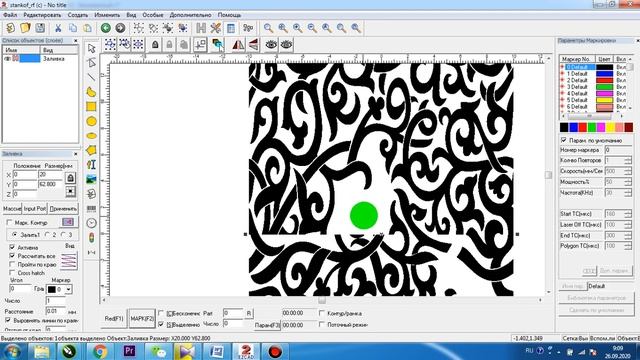Click the 'Частота(KHz)' stepper arrows
This screenshot has width=640, height=360.
coord(628,192)
